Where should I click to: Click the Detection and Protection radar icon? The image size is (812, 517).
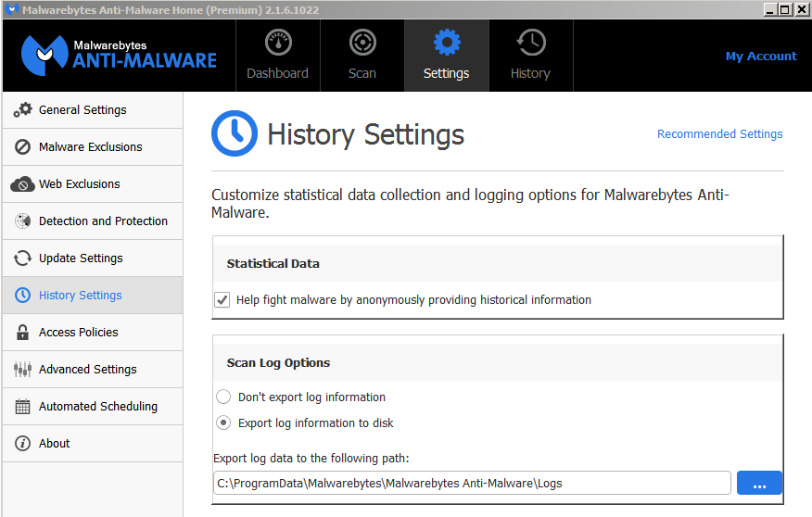22,221
